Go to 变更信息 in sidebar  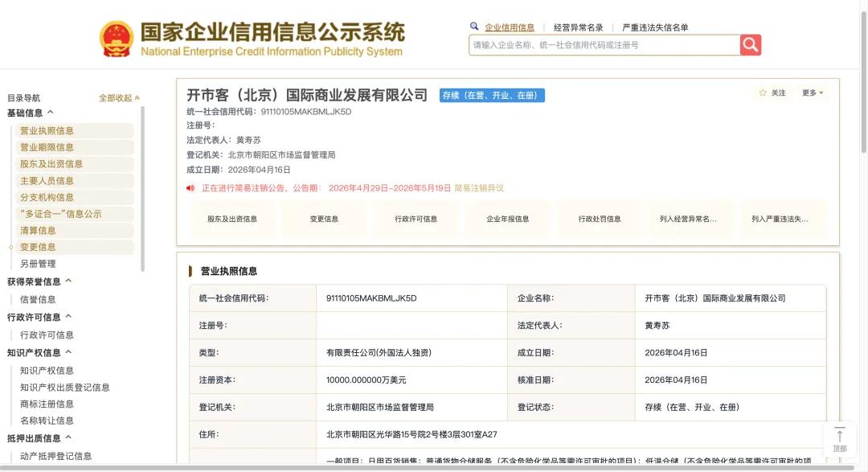(x=73, y=247)
